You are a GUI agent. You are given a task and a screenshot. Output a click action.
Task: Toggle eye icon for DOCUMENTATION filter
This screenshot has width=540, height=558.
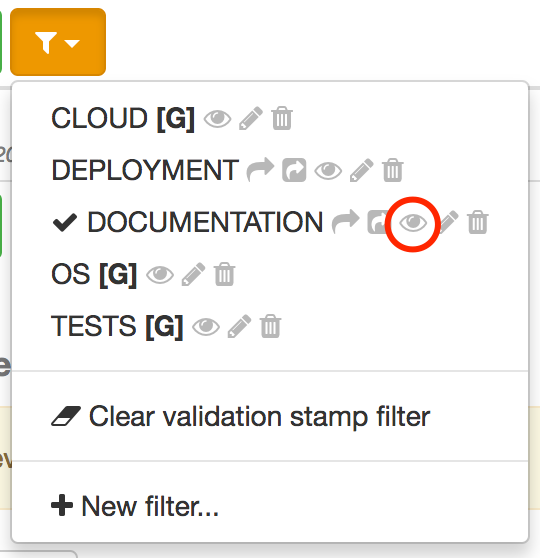pyautogui.click(x=413, y=223)
